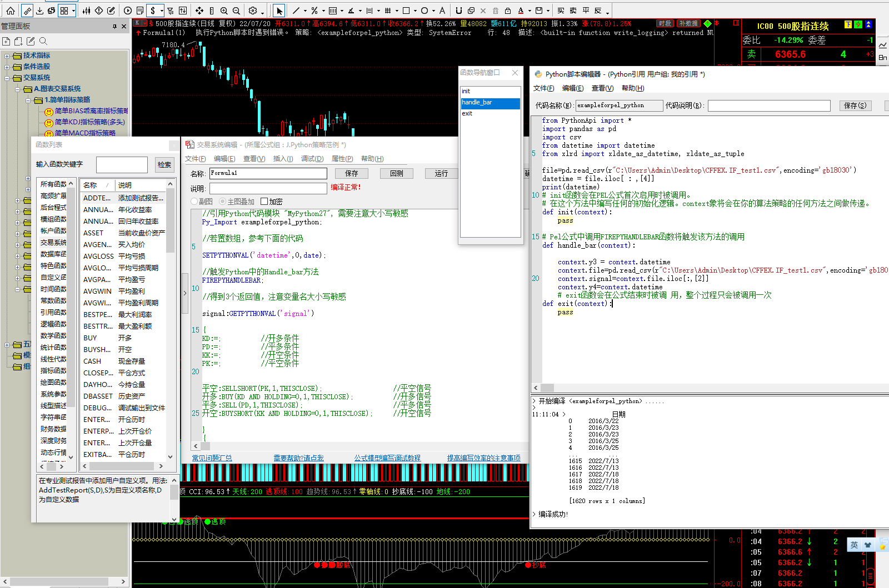Choose the percent drawing tool
This screenshot has height=588, width=889.
314,11
